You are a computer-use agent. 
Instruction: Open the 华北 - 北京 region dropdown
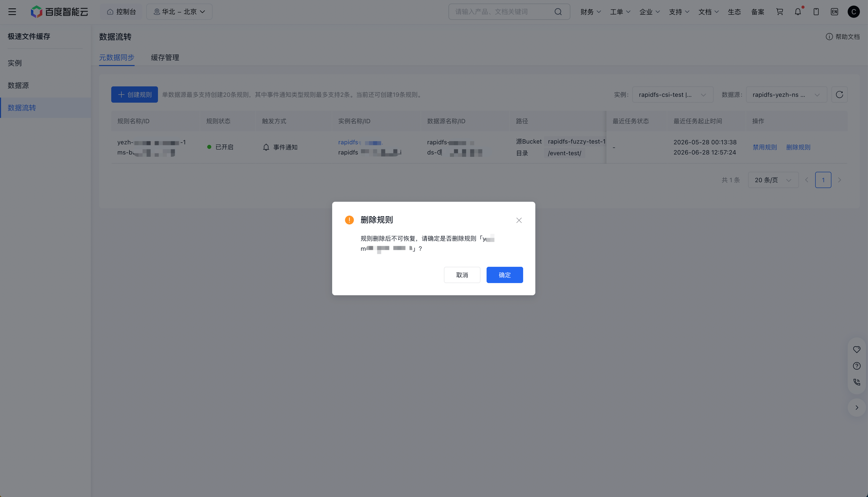(x=179, y=12)
